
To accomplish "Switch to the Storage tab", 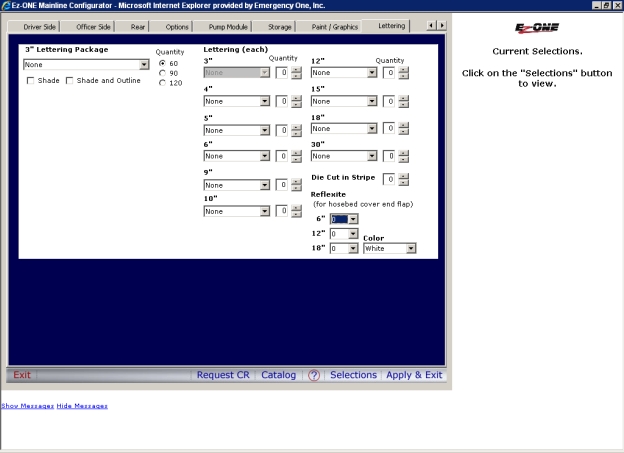I will tap(279, 27).
